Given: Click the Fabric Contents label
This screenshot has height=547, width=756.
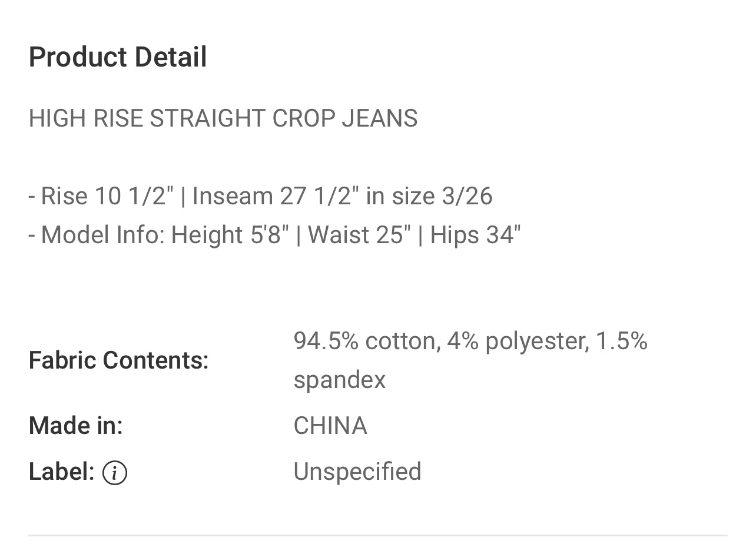Looking at the screenshot, I should (x=118, y=360).
